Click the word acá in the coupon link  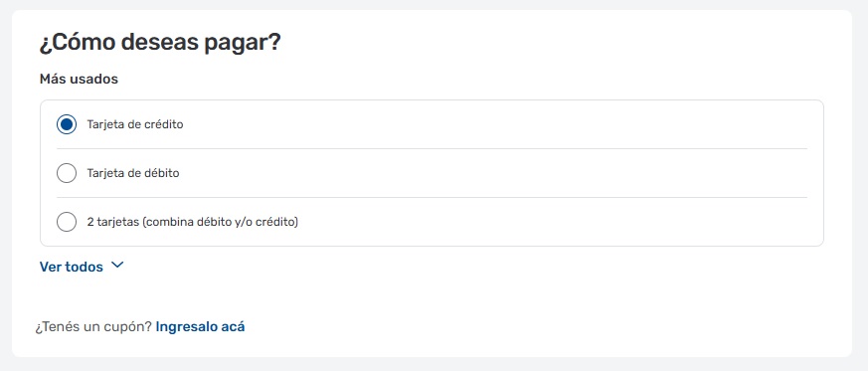click(233, 326)
